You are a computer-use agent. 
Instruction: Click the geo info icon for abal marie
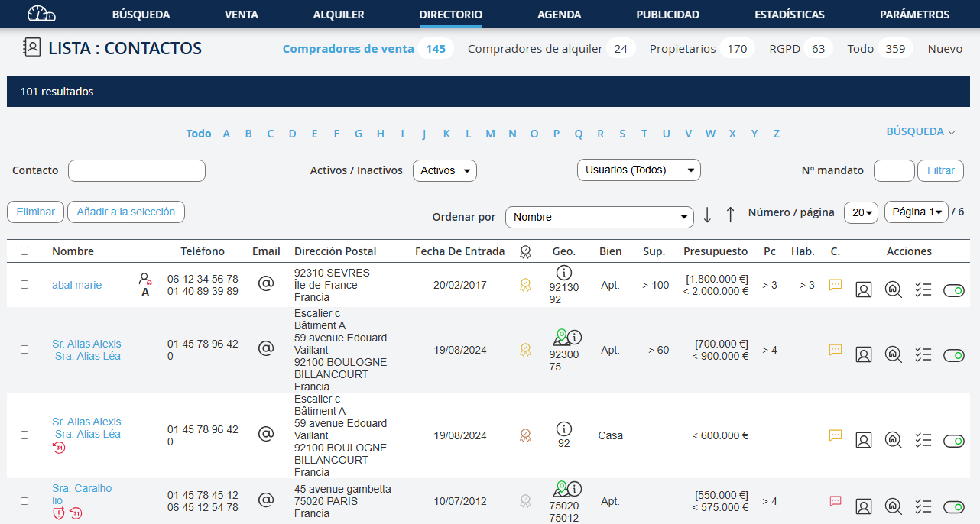coord(564,272)
